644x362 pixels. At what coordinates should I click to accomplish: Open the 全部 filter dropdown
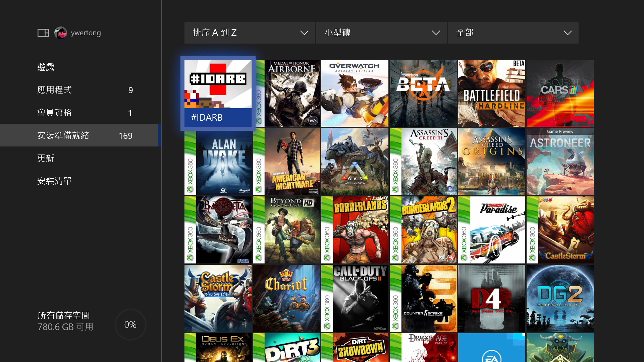[513, 33]
